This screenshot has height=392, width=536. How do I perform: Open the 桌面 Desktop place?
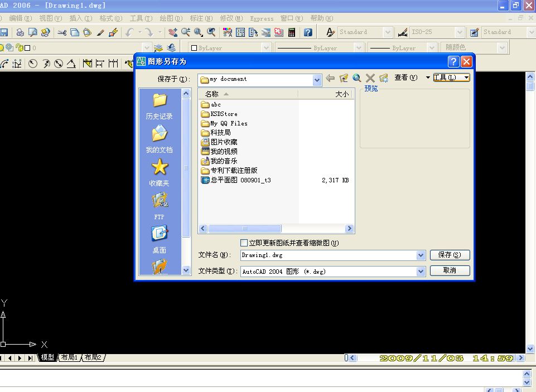pyautogui.click(x=160, y=239)
